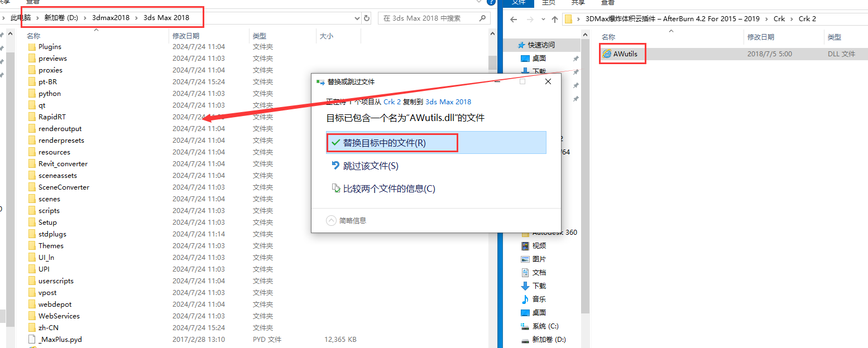Click the 新加卷 (D:) drive icon in sidebar
Image resolution: width=868 pixels, height=348 pixels.
525,340
